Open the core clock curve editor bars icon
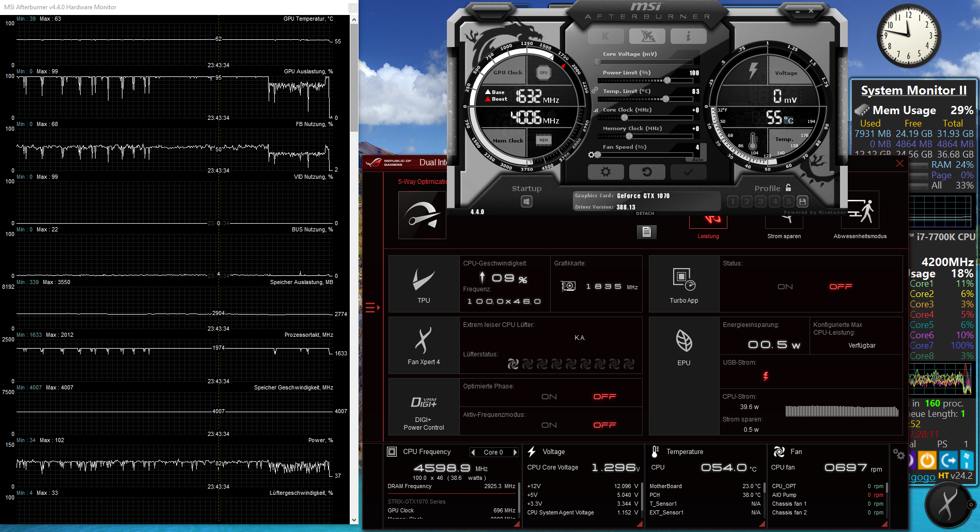 coord(596,110)
